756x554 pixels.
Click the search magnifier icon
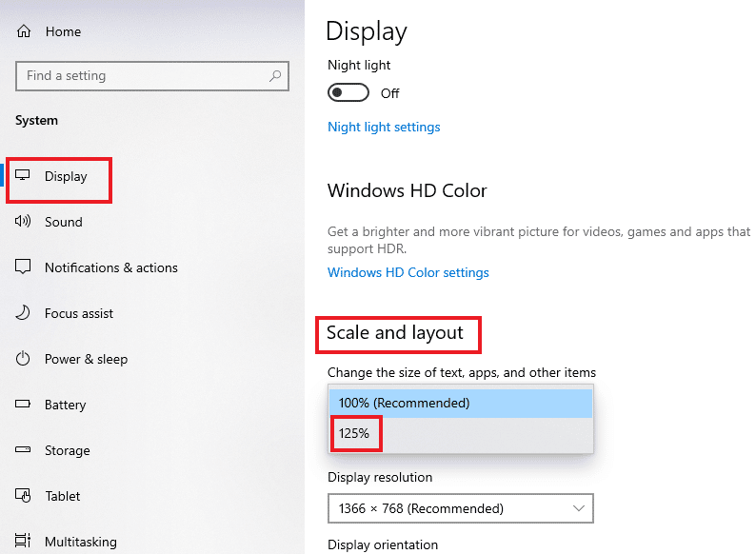pyautogui.click(x=275, y=76)
